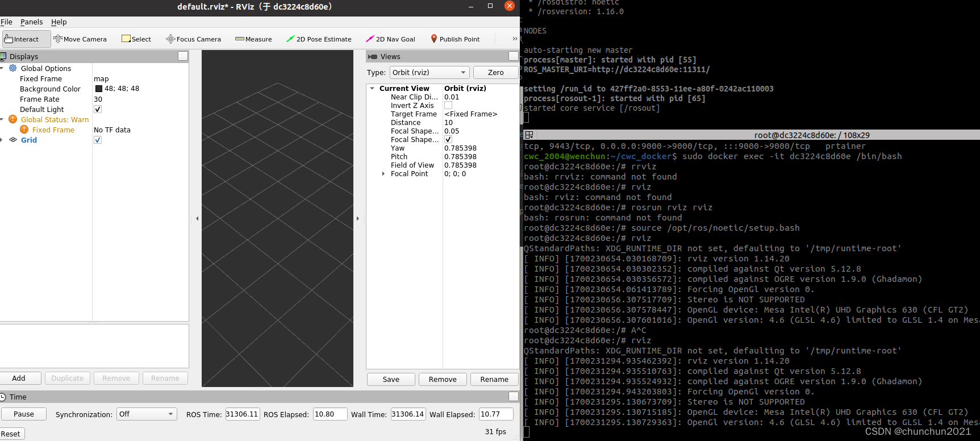This screenshot has height=441, width=980.
Task: Click the Distance value 10
Action: (x=448, y=123)
